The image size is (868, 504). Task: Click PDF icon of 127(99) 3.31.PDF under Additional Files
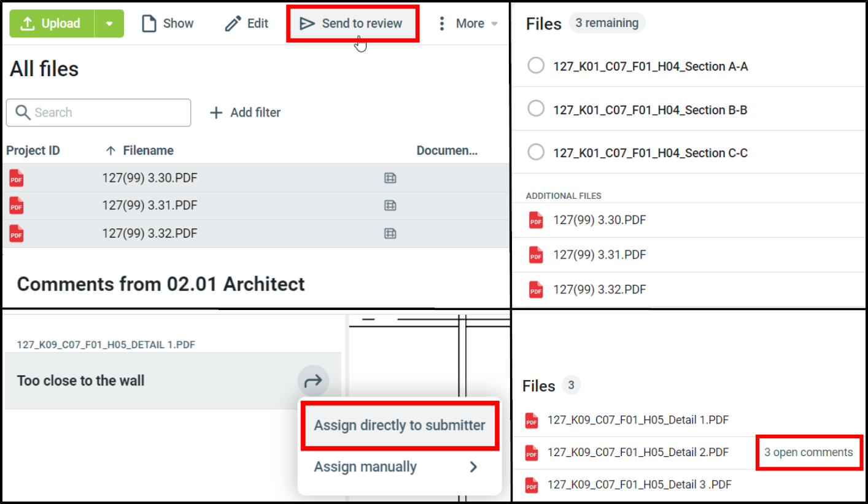(536, 255)
